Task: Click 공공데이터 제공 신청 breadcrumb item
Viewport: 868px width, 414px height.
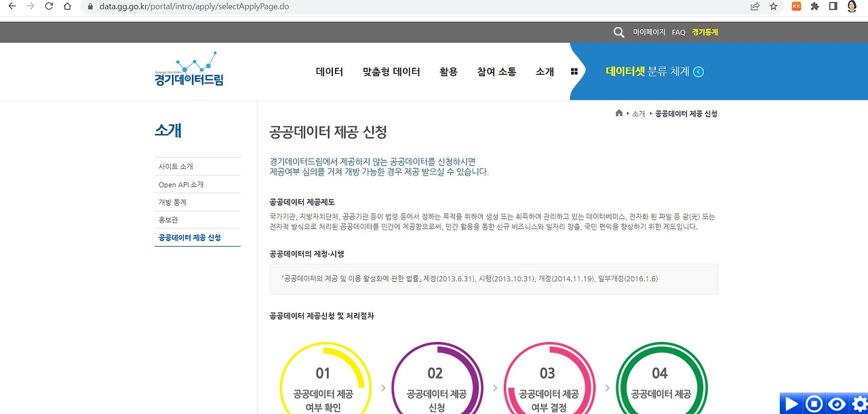Action: coord(686,114)
